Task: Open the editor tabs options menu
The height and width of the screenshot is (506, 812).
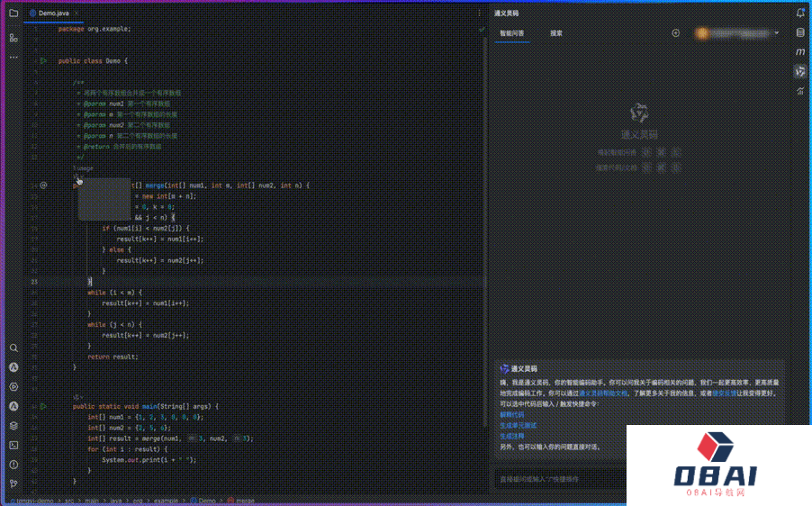Action: pyautogui.click(x=478, y=14)
